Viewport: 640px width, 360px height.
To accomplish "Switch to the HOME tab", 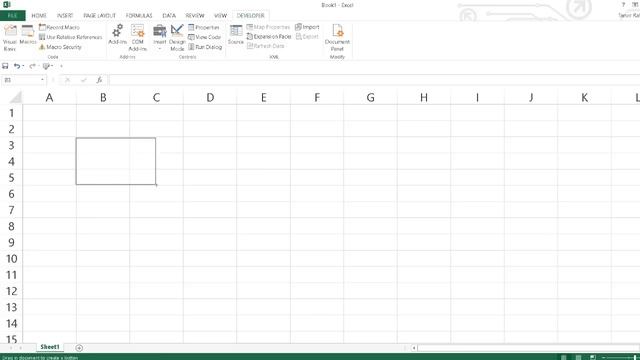I will 39,16.
